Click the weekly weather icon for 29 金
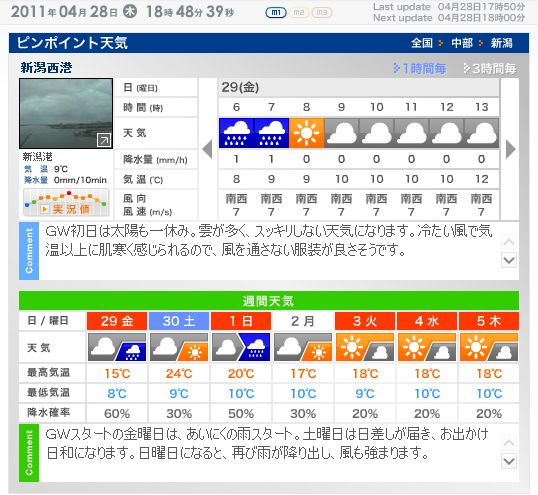Screen dimensions: 538x495 [117, 347]
